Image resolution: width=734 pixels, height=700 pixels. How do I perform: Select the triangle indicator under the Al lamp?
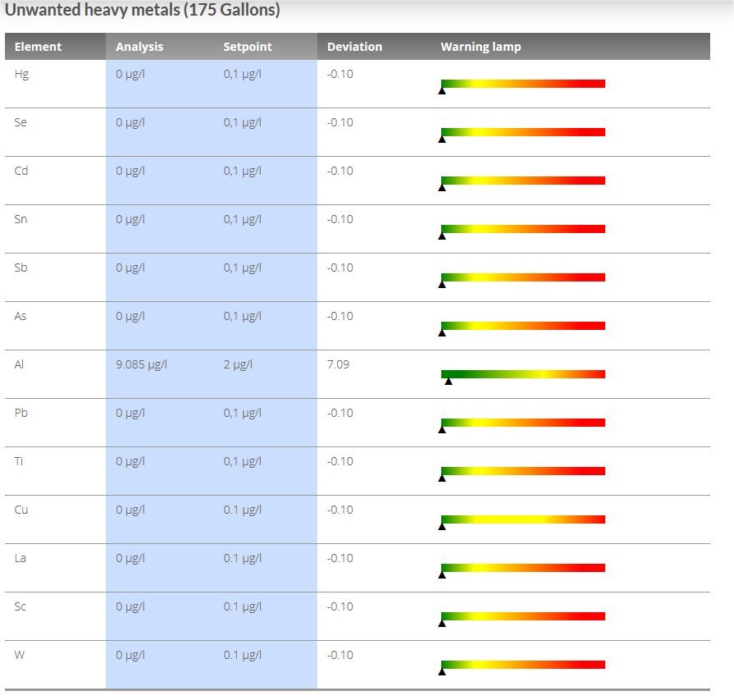click(x=448, y=383)
